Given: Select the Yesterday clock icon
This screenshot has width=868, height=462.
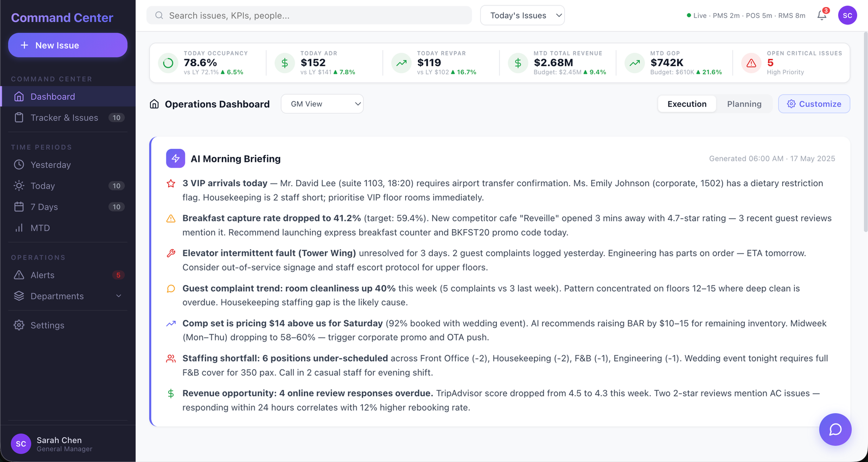Looking at the screenshot, I should click(19, 164).
